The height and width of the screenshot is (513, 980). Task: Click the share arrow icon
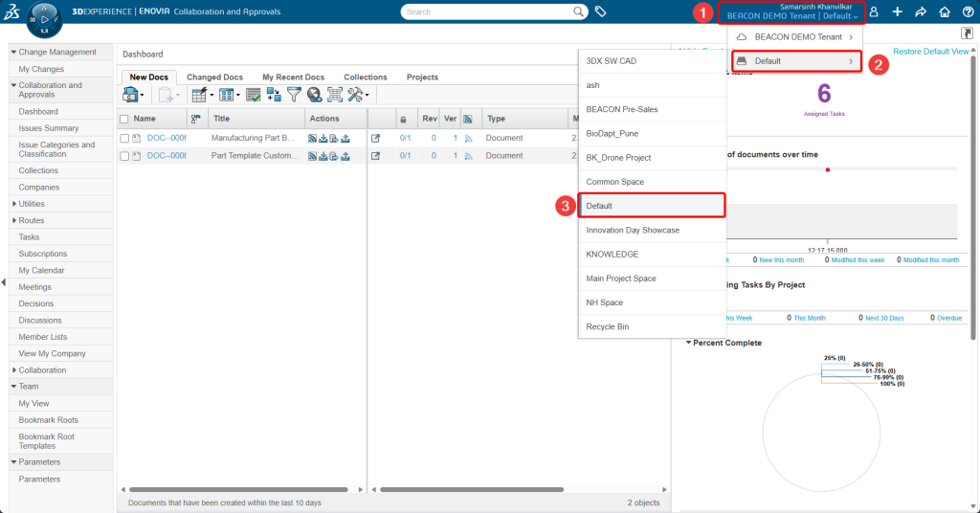point(921,11)
